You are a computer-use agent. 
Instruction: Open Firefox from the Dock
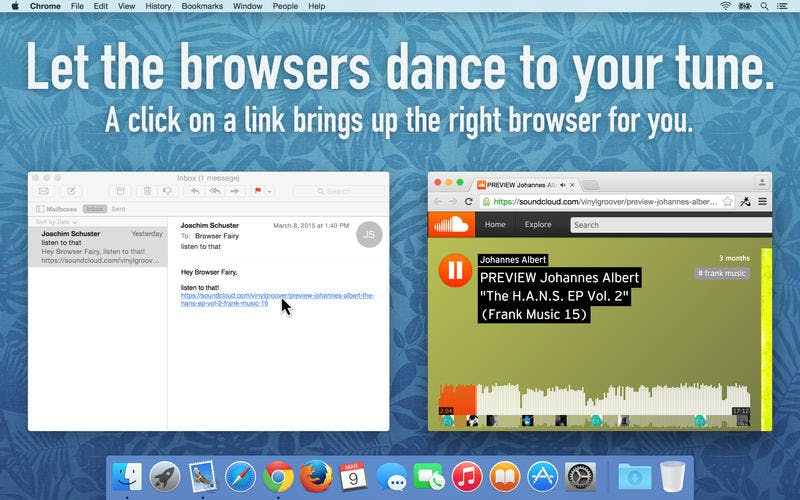pos(316,477)
